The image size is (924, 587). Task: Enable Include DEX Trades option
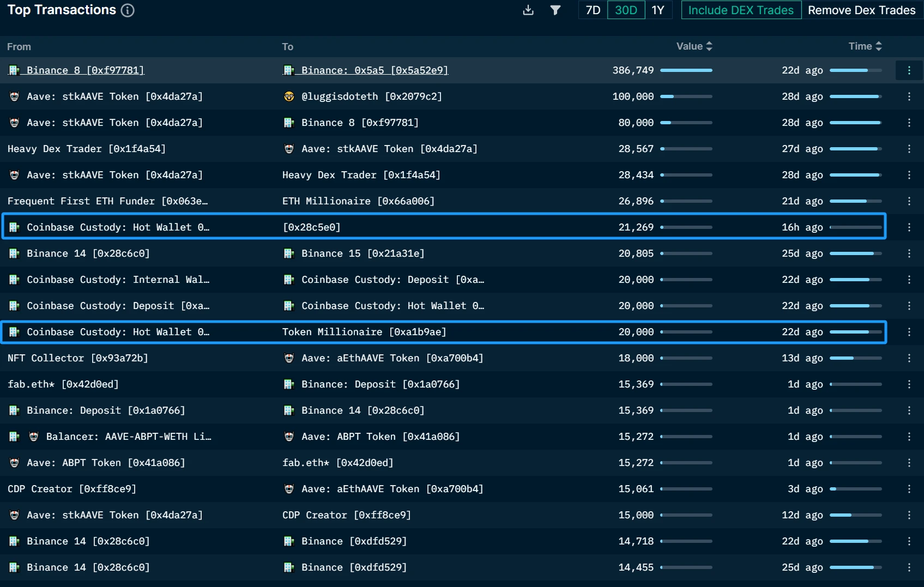pos(741,10)
